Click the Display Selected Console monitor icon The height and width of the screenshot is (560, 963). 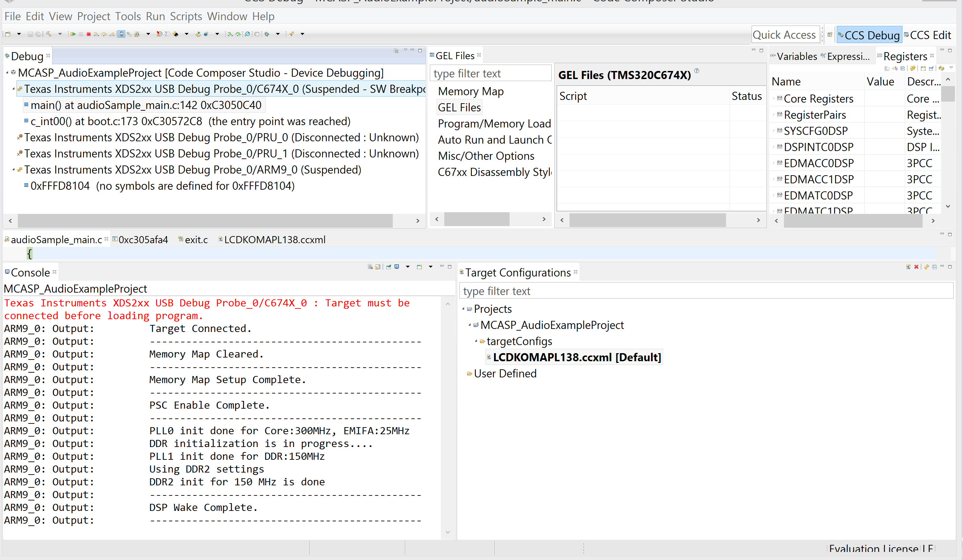[x=397, y=266]
